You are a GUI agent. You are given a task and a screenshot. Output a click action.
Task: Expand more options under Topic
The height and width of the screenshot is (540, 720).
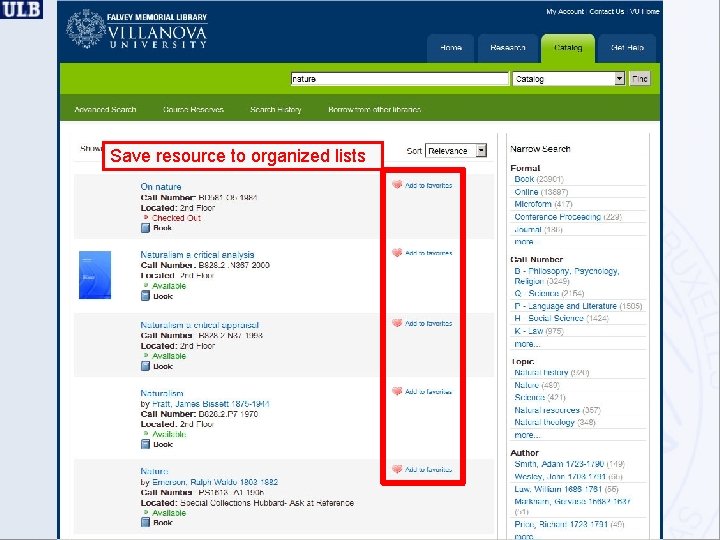527,434
